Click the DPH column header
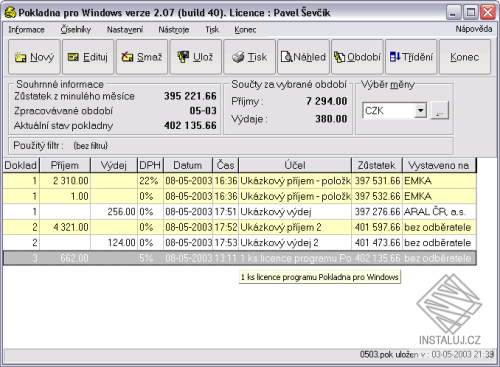The image size is (500, 367). 150,165
